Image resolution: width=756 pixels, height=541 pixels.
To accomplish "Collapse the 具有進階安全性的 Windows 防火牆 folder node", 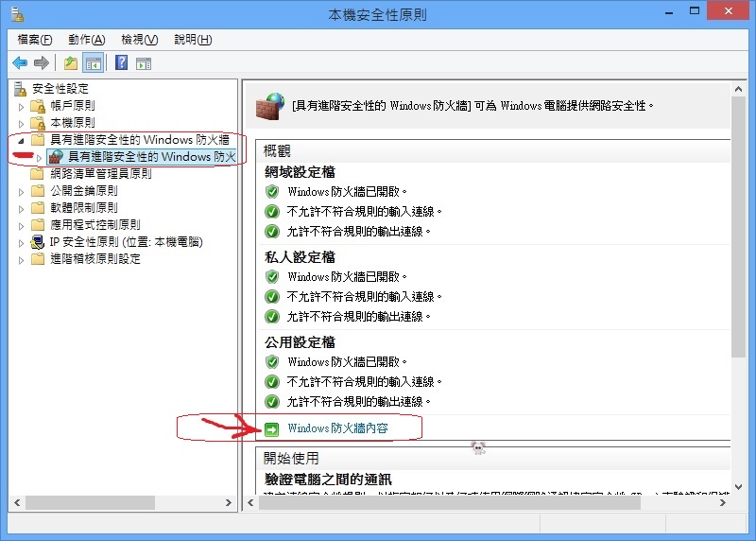I will (x=21, y=141).
